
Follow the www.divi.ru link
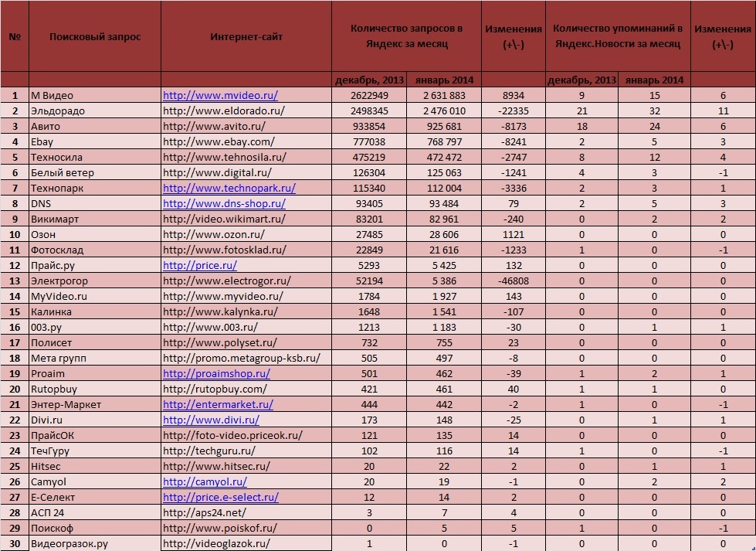[x=211, y=420]
